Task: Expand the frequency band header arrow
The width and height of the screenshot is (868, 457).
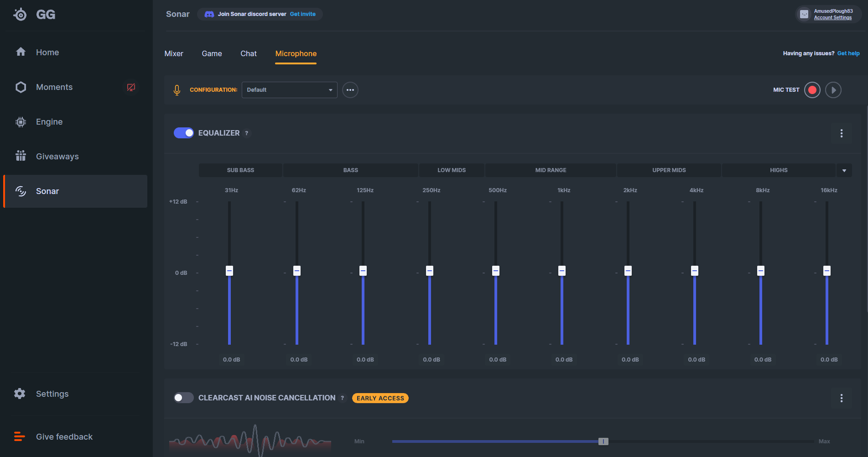Action: (844, 170)
